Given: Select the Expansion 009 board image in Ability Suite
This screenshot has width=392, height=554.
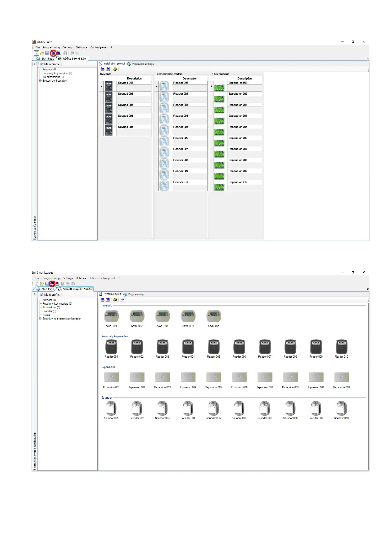Looking at the screenshot, I should click(x=219, y=176).
